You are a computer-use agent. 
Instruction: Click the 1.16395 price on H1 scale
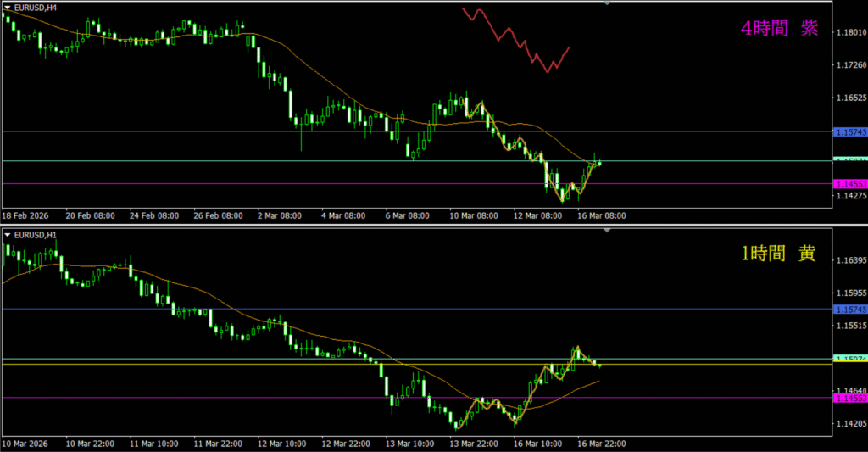click(x=850, y=259)
